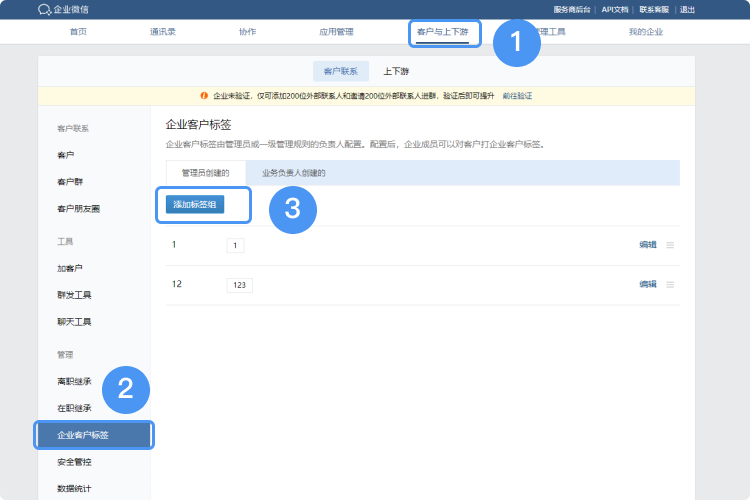
Task: Select 群发工具 in the sidebar
Action: (74, 295)
